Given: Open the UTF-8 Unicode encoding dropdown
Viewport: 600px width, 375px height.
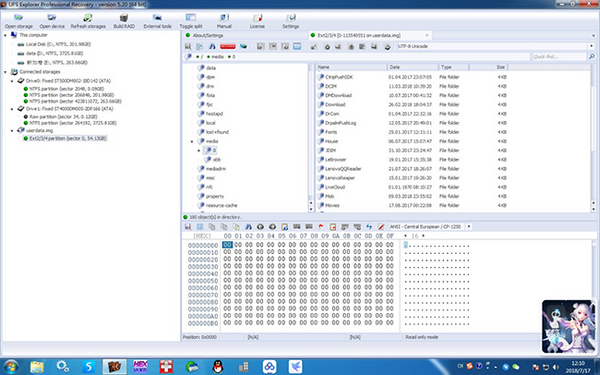Looking at the screenshot, I should [x=496, y=46].
